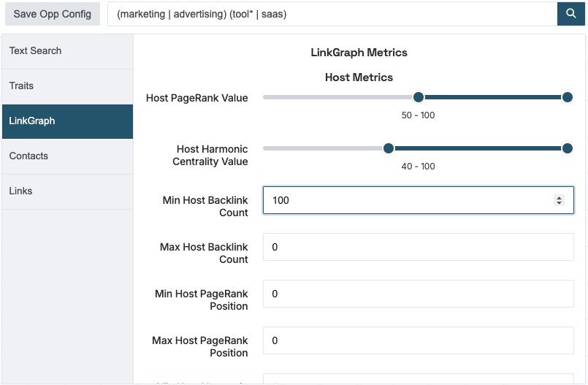The image size is (588, 385).
Task: Click Host PageRank Value lower slider handle
Action: point(418,97)
